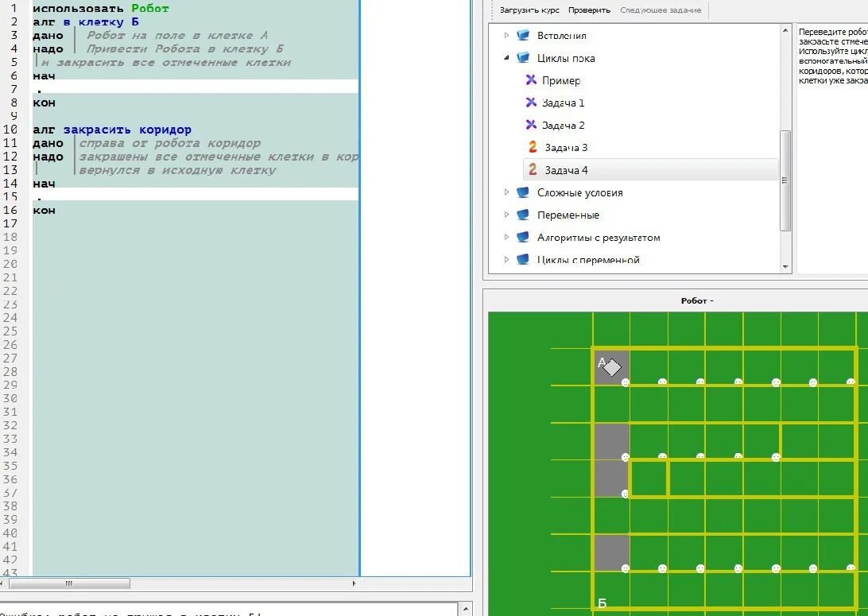Click course tree scroll up arrow
Viewport: 868px width, 616px height.
pyautogui.click(x=785, y=30)
